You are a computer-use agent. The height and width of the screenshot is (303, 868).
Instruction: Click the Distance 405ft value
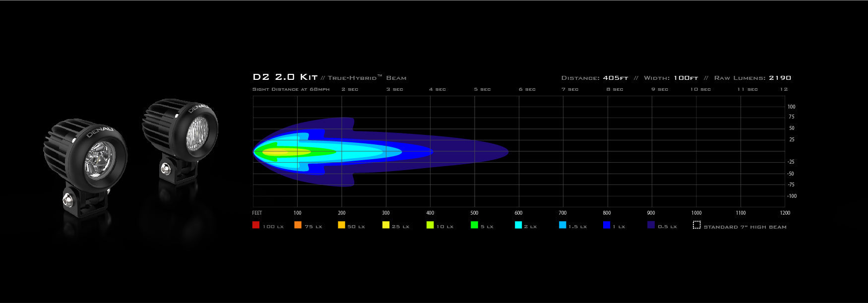pos(616,78)
